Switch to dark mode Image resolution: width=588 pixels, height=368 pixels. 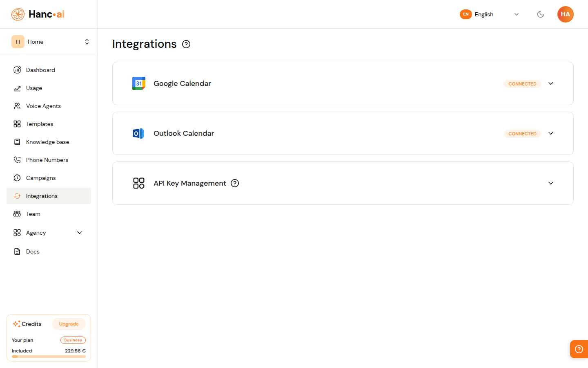[541, 14]
